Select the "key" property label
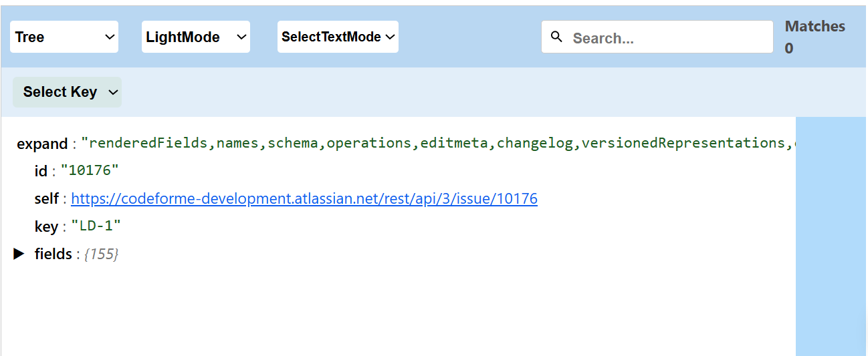This screenshot has width=868, height=356. click(46, 226)
